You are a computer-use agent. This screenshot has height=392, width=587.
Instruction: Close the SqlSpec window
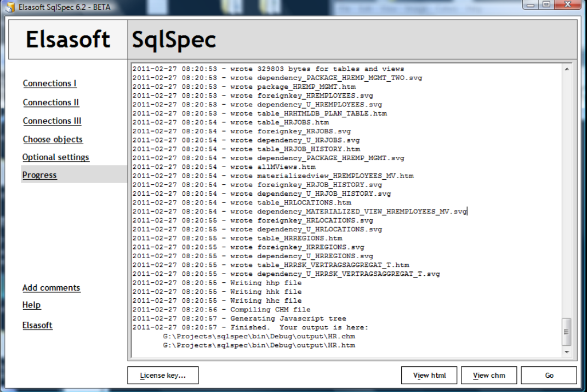click(x=567, y=5)
